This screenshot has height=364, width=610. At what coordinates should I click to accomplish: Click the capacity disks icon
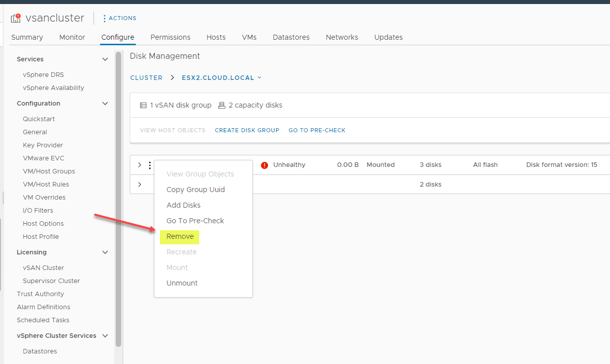(222, 106)
